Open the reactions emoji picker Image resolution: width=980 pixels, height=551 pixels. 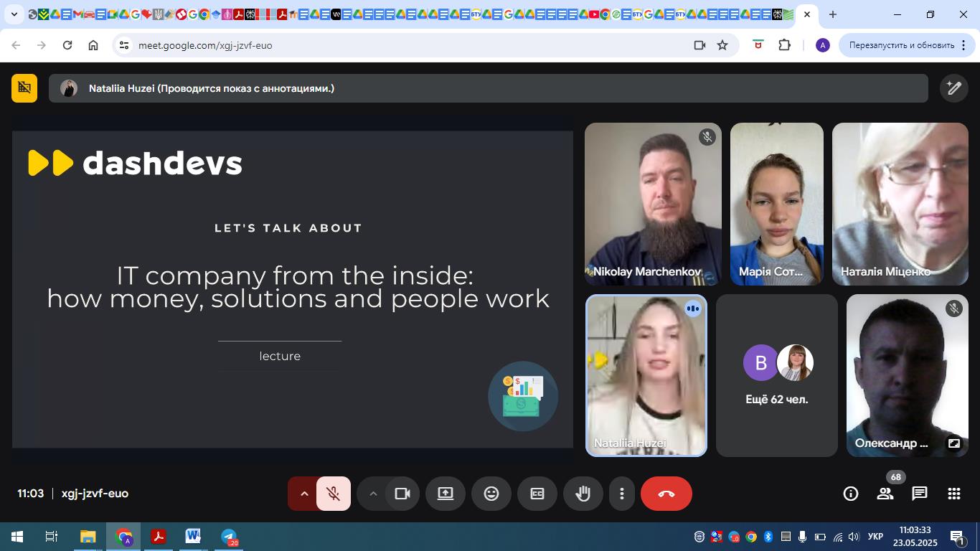click(x=491, y=494)
